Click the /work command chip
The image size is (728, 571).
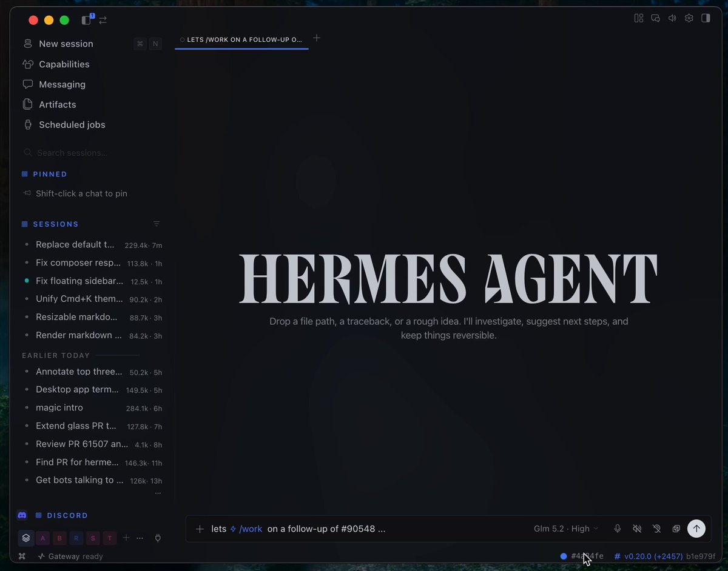point(246,529)
